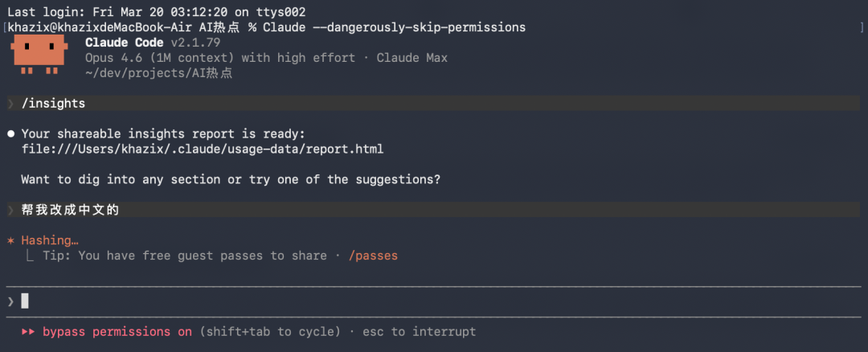Click the tip connector line icon
The image size is (868, 352).
click(30, 256)
